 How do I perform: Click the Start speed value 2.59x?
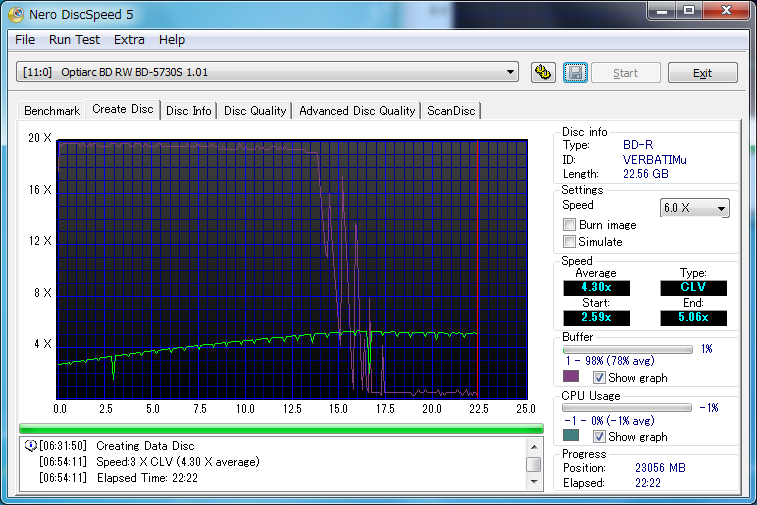(597, 318)
